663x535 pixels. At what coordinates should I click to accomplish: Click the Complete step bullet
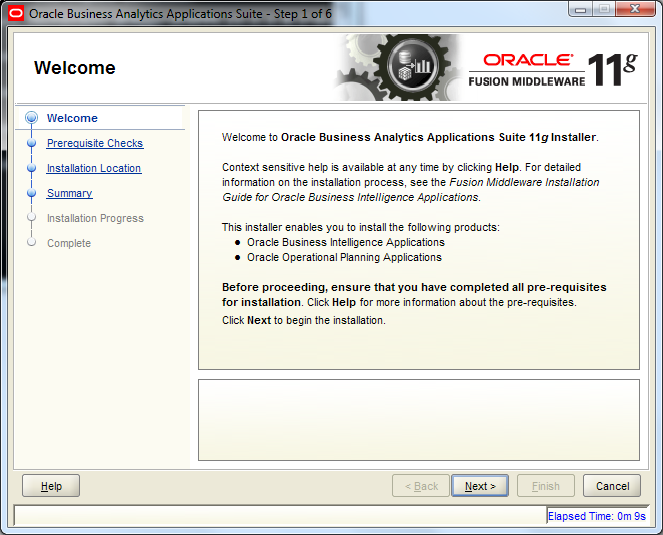[x=31, y=242]
